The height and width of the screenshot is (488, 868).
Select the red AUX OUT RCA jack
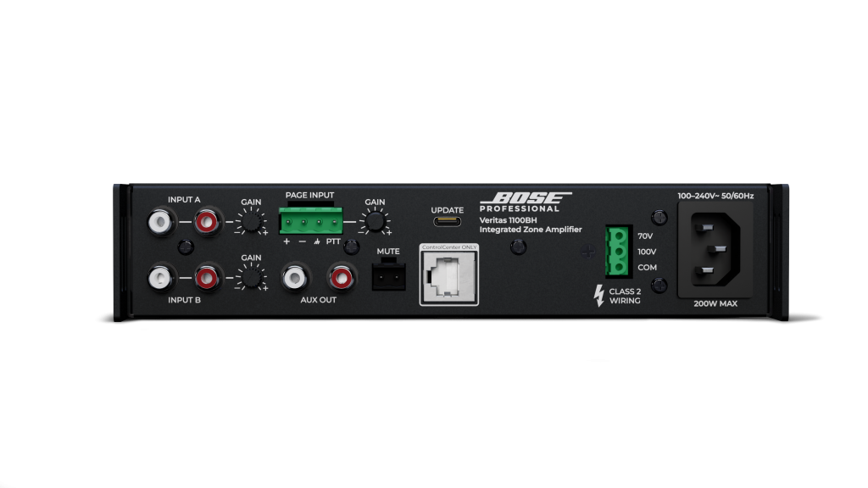coord(342,277)
